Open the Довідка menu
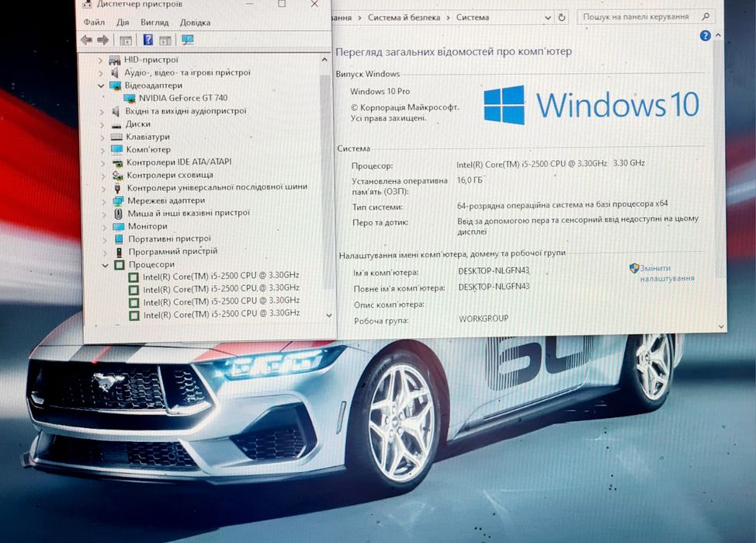This screenshot has width=756, height=543. (195, 23)
